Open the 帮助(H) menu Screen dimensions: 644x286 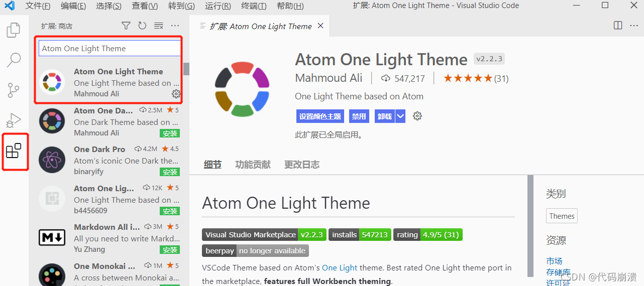click(290, 6)
